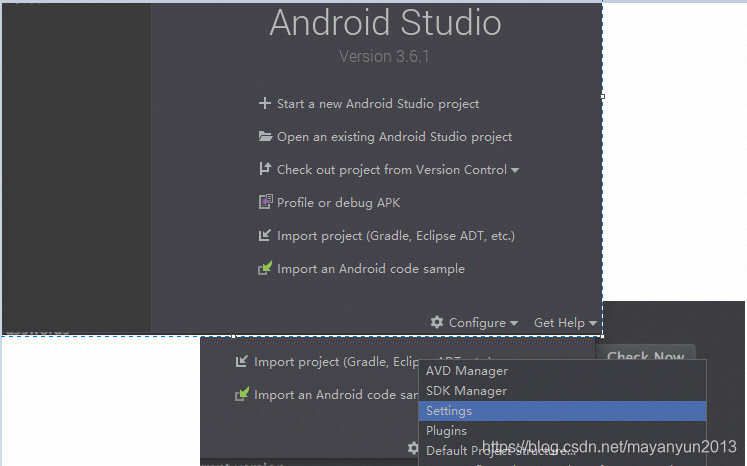Image resolution: width=747 pixels, height=466 pixels.
Task: Open an existing Android Studio project
Action: [394, 137]
